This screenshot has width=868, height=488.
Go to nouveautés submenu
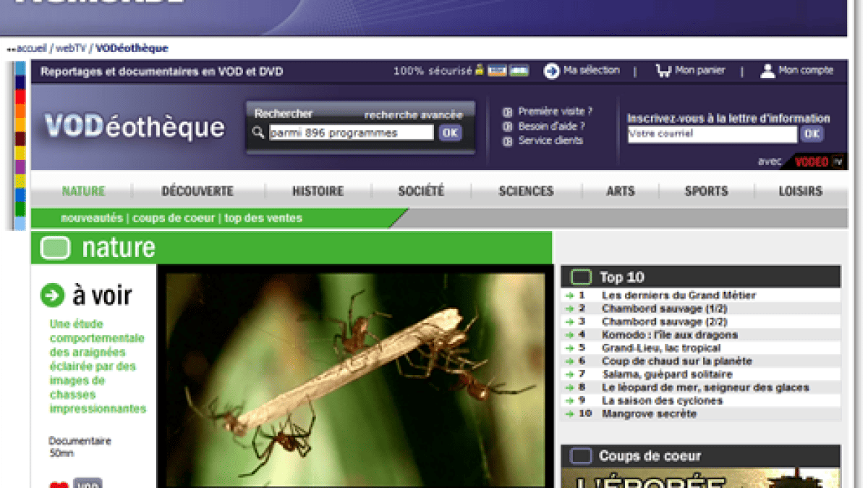[92, 218]
